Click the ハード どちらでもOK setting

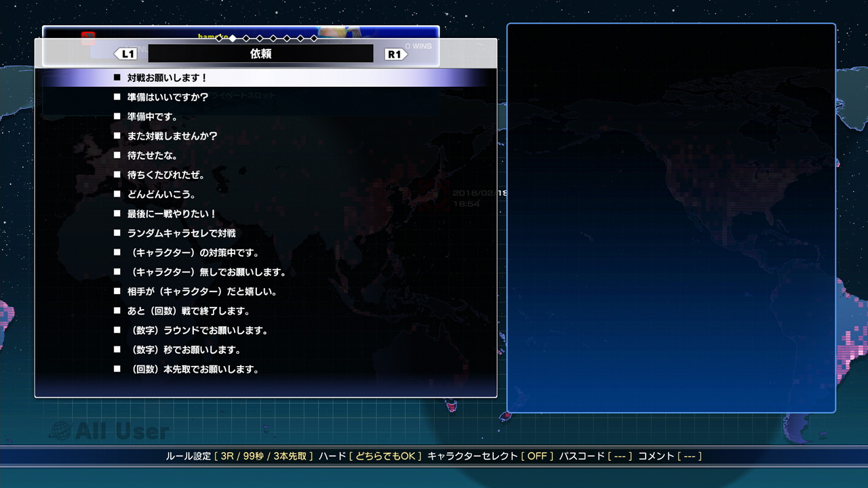370,456
